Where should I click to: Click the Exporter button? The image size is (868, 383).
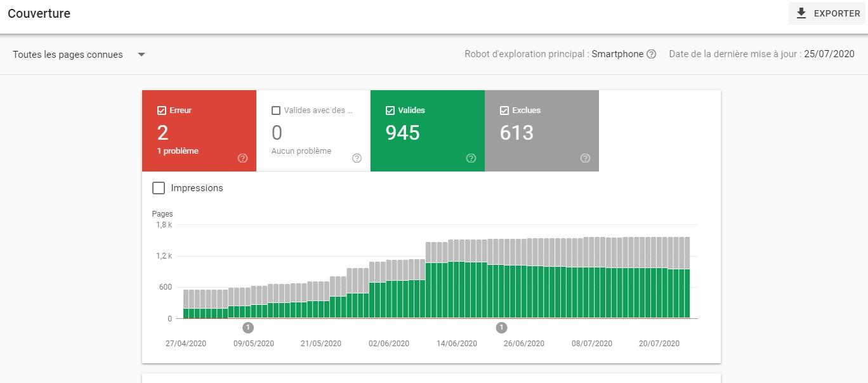point(827,13)
